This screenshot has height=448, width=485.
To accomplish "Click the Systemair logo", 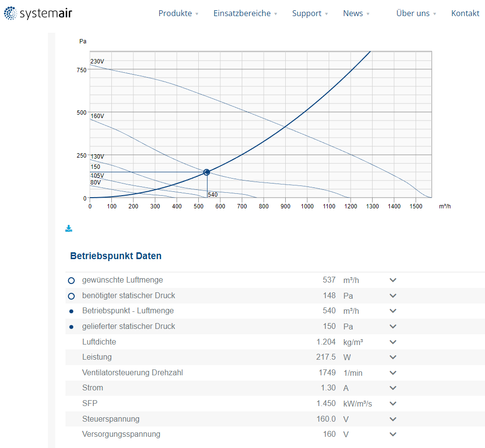I will pyautogui.click(x=38, y=14).
